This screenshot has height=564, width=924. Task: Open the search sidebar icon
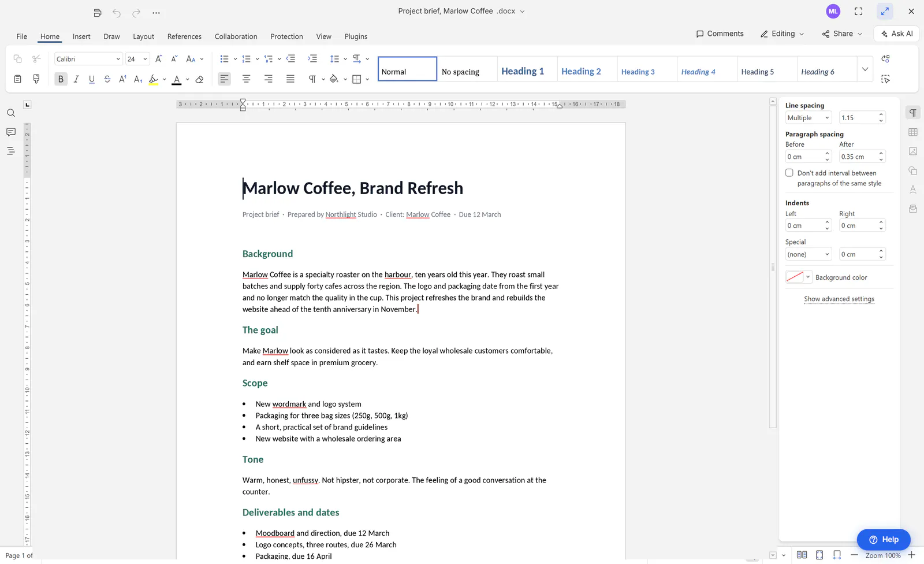click(x=11, y=113)
